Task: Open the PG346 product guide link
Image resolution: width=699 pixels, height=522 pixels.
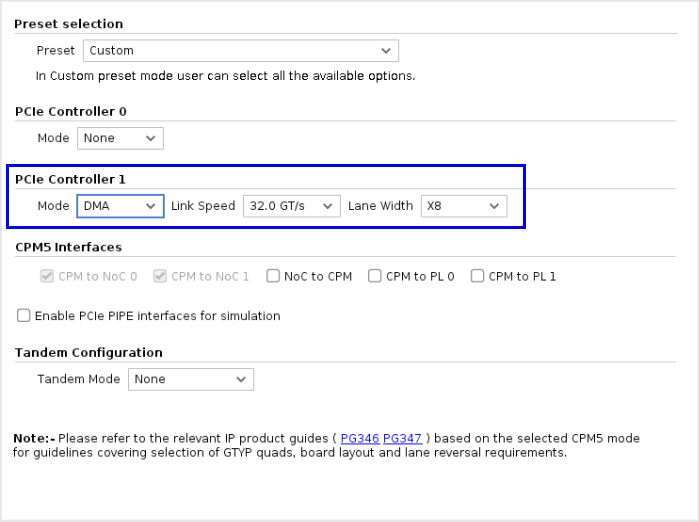Action: [359, 439]
